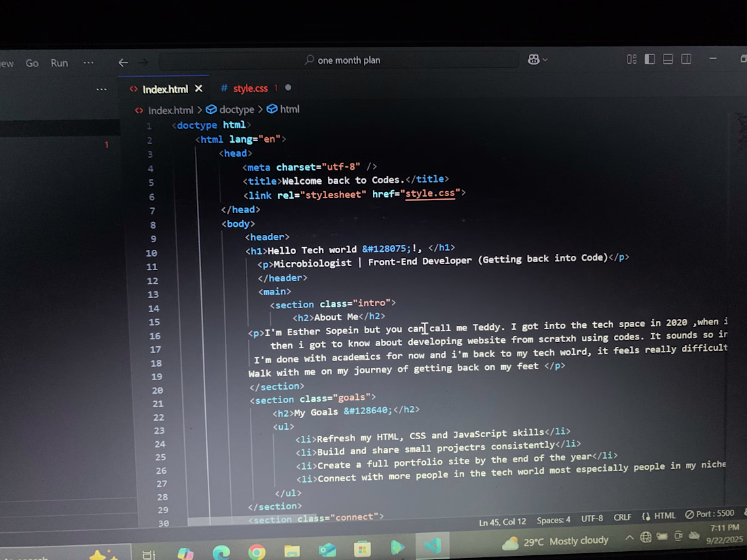Go back with the left arrow
This screenshot has height=560, width=747.
pyautogui.click(x=123, y=62)
